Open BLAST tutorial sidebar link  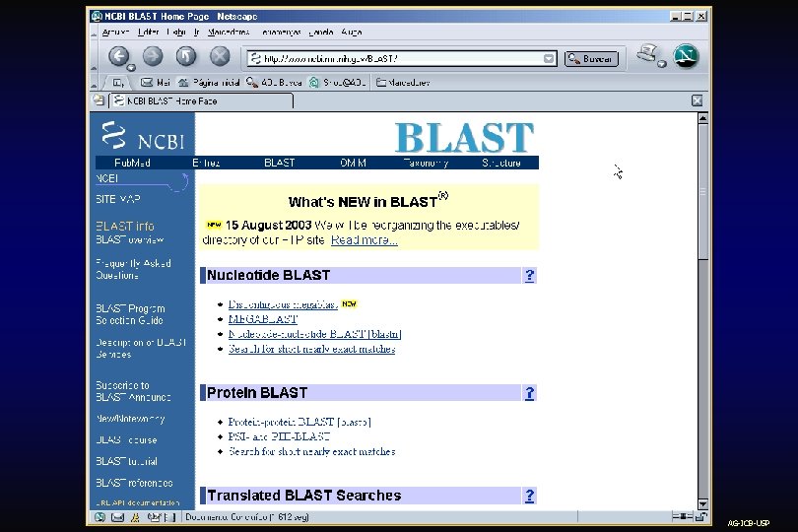coord(126,461)
